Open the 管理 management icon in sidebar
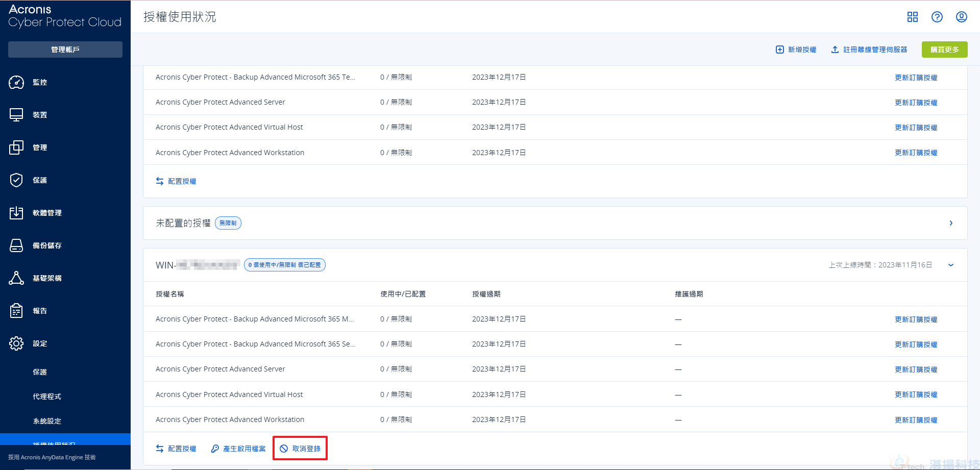This screenshot has height=470, width=980. coord(16,147)
